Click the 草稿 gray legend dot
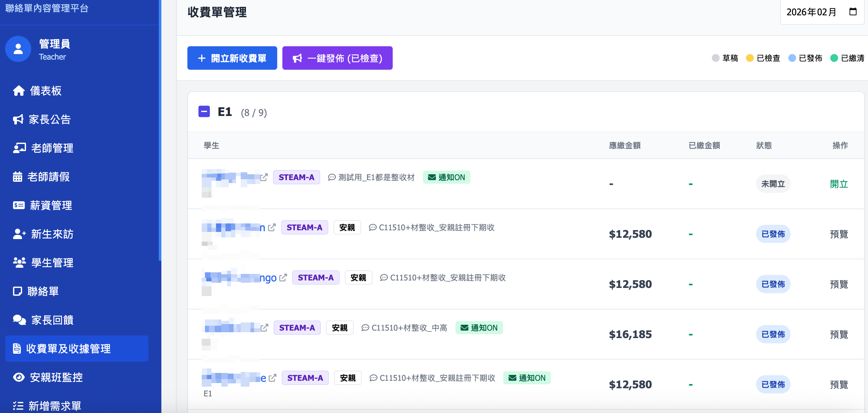The image size is (868, 413). click(x=715, y=58)
